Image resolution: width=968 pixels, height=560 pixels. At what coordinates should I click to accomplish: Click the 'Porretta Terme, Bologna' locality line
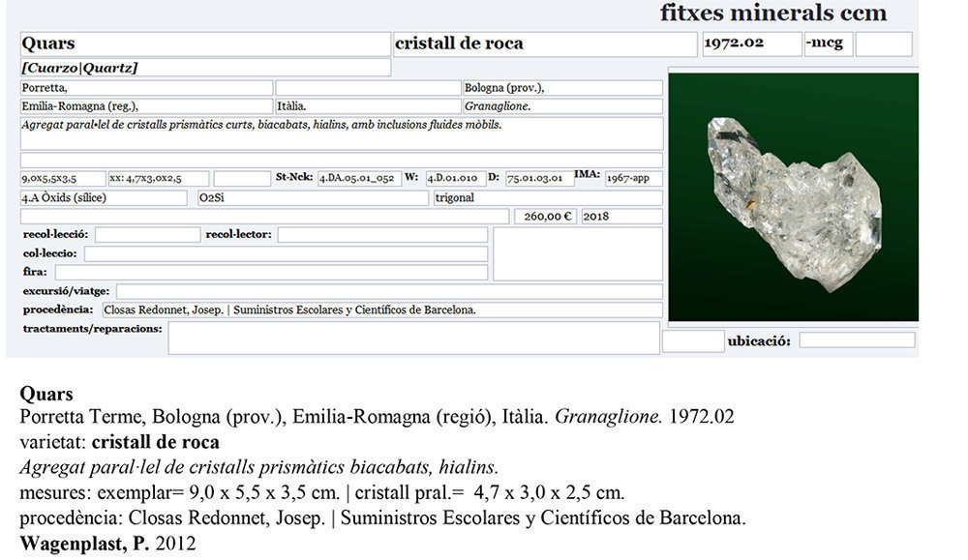click(x=377, y=417)
